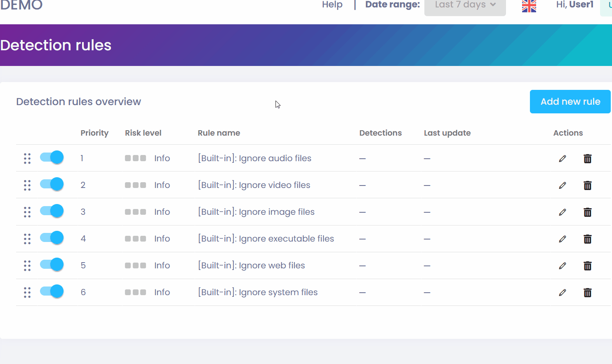Select '[Built-in]: Ignore image files' rule name
This screenshot has height=364, width=612.
coord(256,212)
